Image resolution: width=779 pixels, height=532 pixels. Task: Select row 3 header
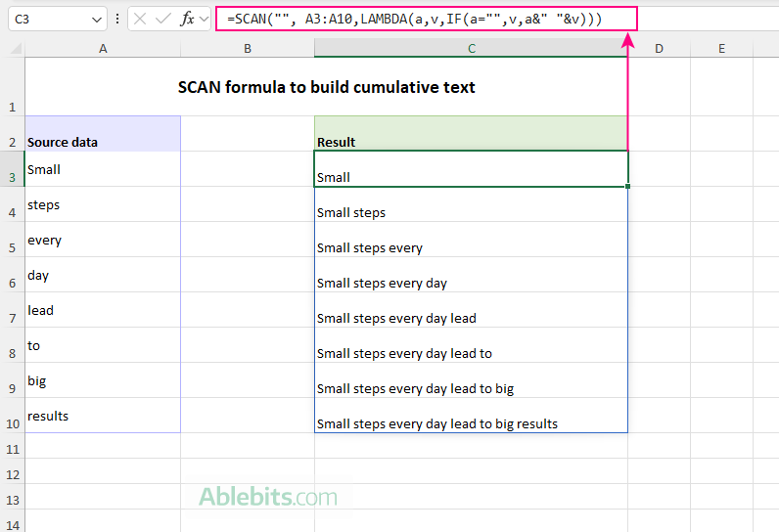click(x=13, y=169)
